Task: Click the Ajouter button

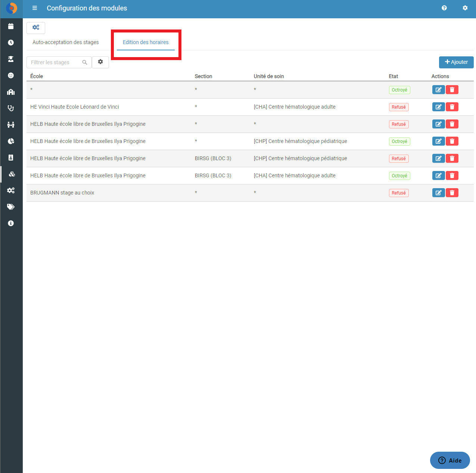Action: [x=456, y=62]
